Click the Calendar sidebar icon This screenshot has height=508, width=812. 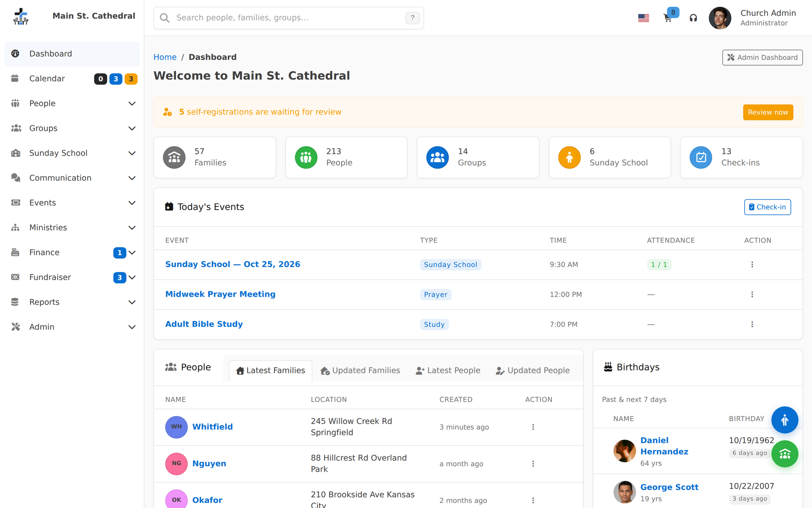pyautogui.click(x=15, y=78)
